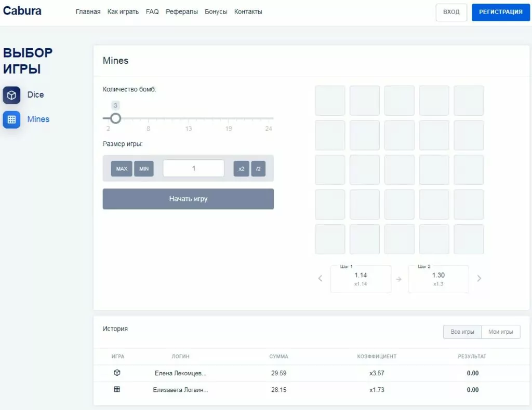
Task: Click the right arrow of steps carousel
Action: pos(479,279)
